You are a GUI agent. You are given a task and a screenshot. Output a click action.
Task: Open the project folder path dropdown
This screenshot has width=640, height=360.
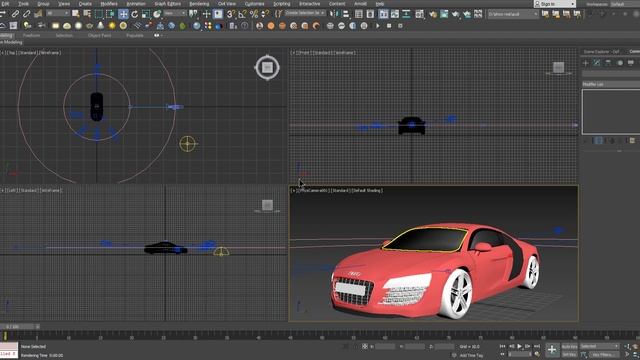513,14
